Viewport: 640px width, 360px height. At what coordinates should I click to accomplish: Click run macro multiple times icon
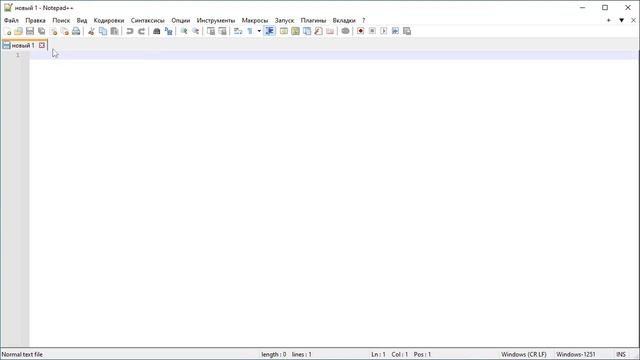395,31
